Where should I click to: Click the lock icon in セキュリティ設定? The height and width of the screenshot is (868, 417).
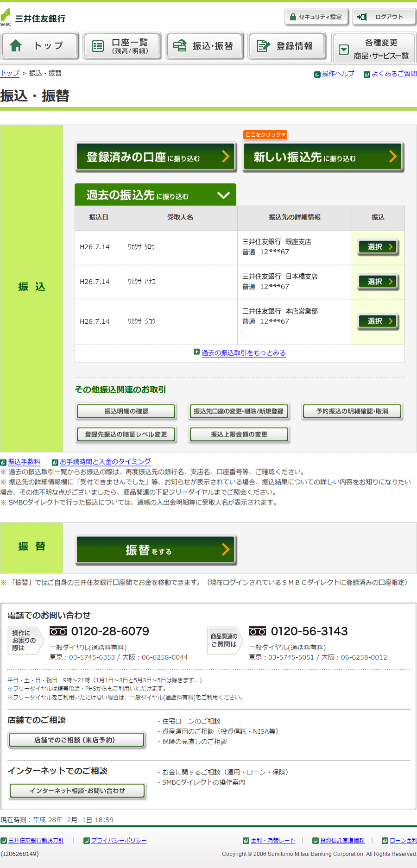[x=293, y=17]
